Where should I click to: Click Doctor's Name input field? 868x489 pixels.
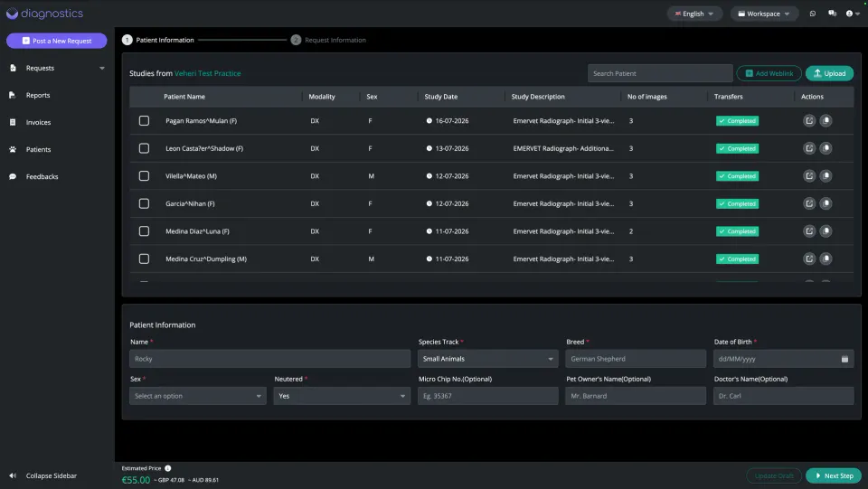783,396
